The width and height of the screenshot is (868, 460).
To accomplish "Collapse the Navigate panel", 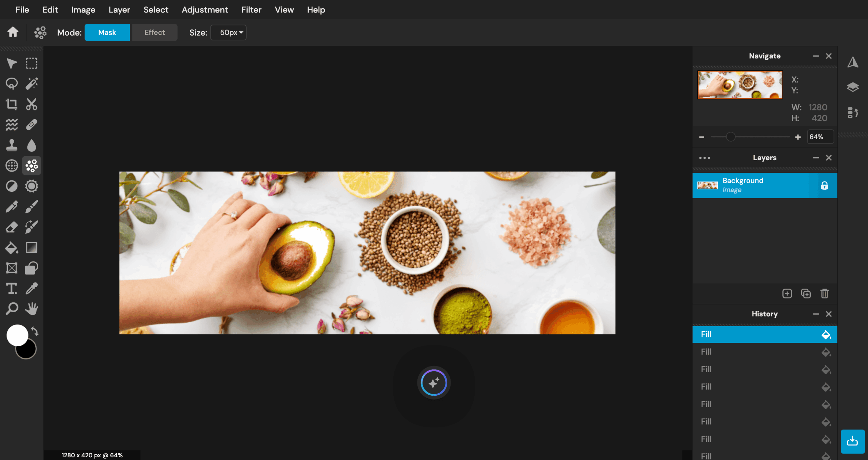I will pyautogui.click(x=816, y=56).
